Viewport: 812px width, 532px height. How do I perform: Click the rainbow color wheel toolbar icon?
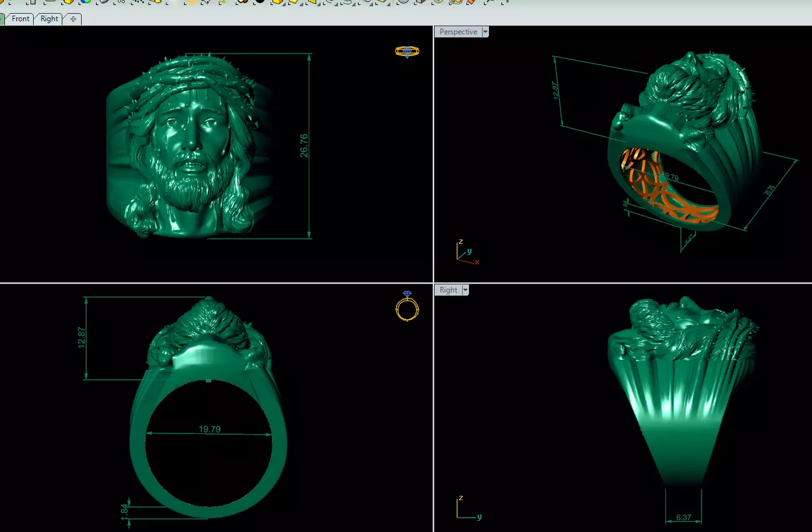point(85,2)
